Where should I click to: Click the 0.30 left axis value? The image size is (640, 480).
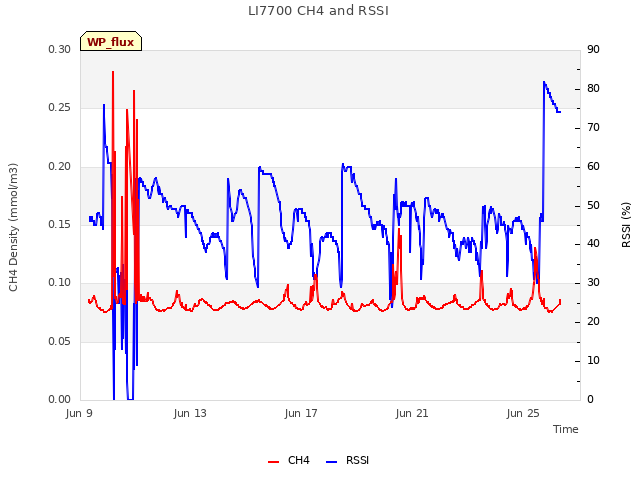[x=60, y=49]
